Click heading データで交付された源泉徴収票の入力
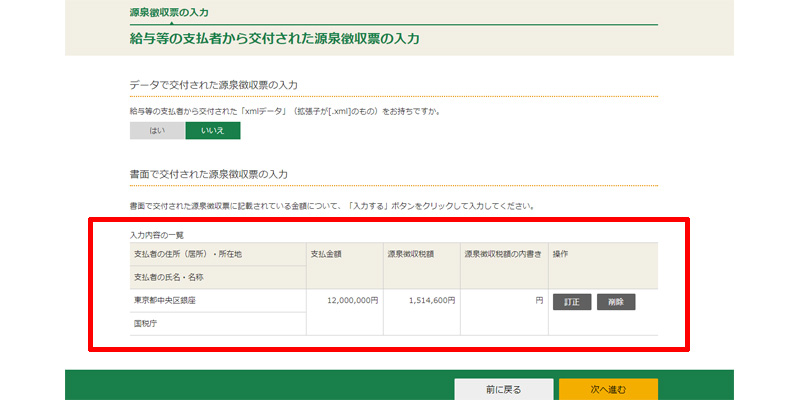800x400 pixels. (x=214, y=85)
